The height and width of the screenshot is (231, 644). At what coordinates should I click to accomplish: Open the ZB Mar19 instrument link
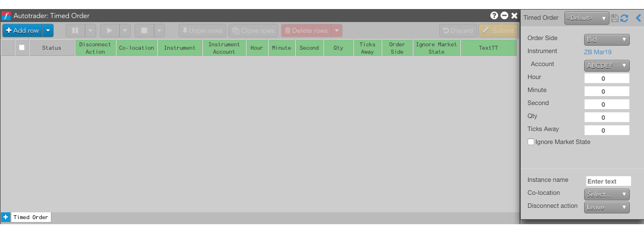click(598, 52)
